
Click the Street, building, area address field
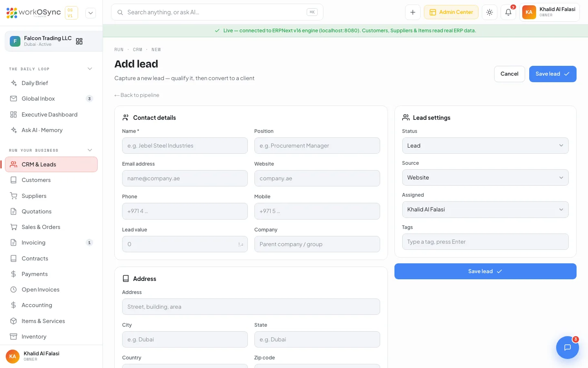point(251,307)
